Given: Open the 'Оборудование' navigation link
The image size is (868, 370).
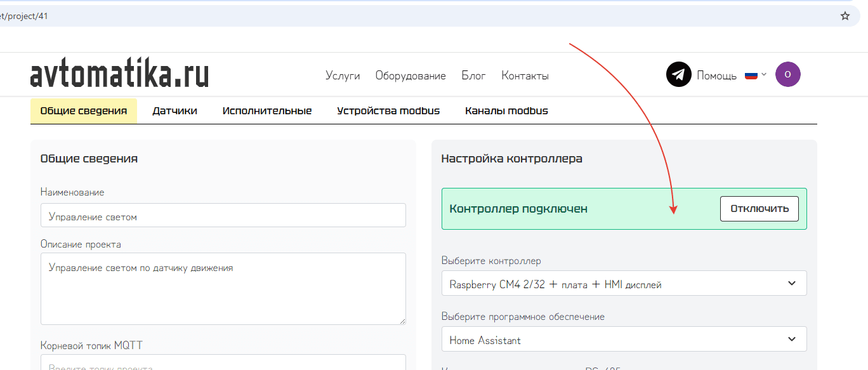Looking at the screenshot, I should click(x=411, y=76).
